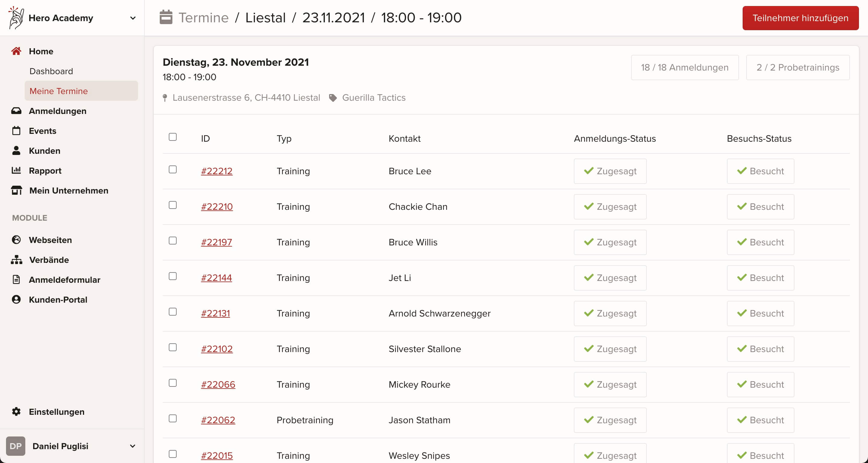Tick the select-all checkbox in table header

pos(172,137)
